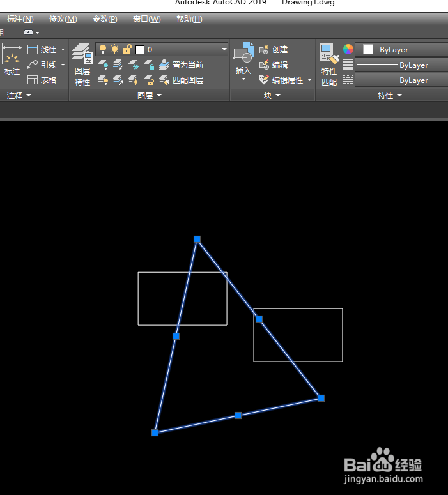Open the 标注(N) menu
Image resolution: width=448 pixels, height=495 pixels.
click(20, 19)
